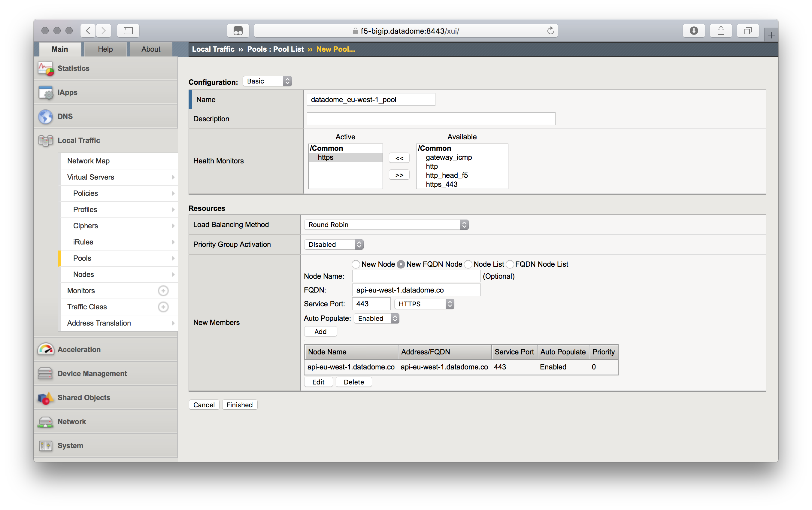Image resolution: width=812 pixels, height=510 pixels.
Task: Select gateway_icmp in Available monitors
Action: pyautogui.click(x=462, y=158)
